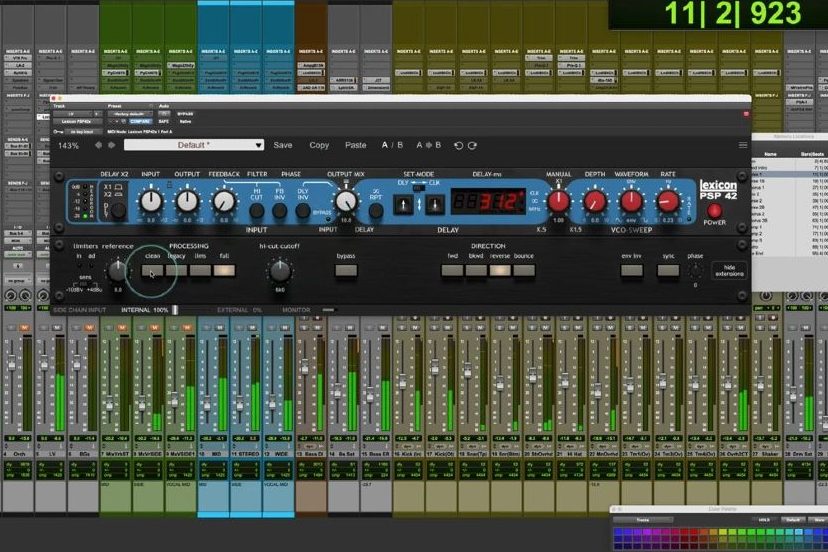Open the 143% zoom level selector
Screen dimensions: 828x552
[x=68, y=146]
